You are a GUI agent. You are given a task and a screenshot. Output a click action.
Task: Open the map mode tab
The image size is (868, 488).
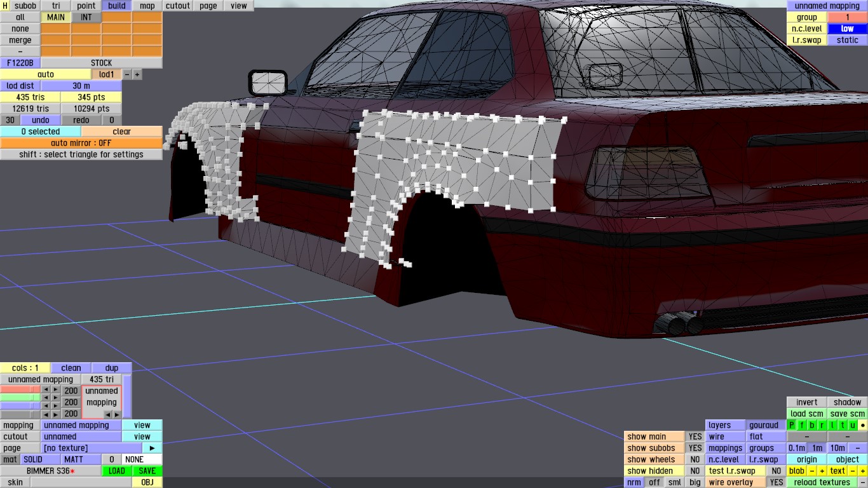[147, 6]
